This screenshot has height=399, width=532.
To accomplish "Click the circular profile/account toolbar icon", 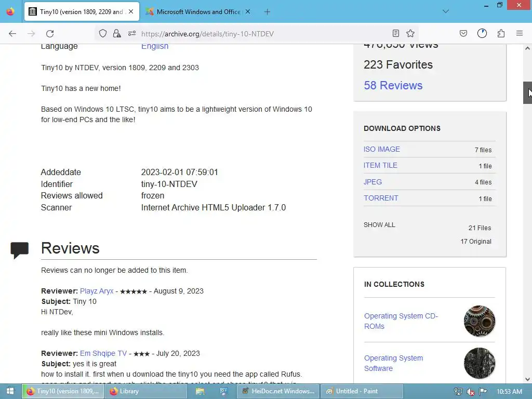I will pos(482,33).
